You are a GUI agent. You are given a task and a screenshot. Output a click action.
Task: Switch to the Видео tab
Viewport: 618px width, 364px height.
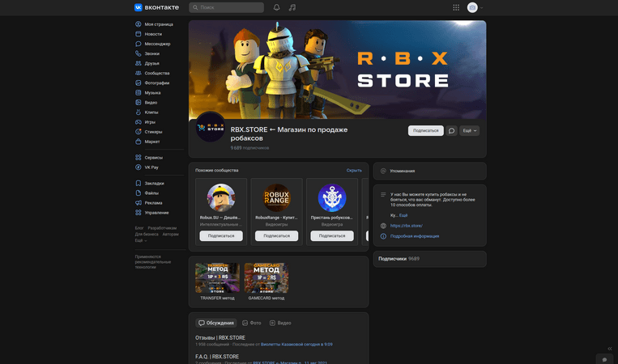pos(280,323)
